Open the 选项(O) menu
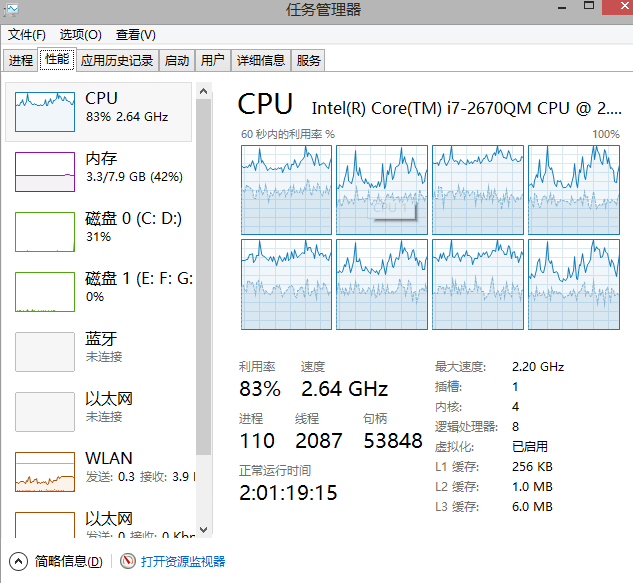 (x=80, y=35)
